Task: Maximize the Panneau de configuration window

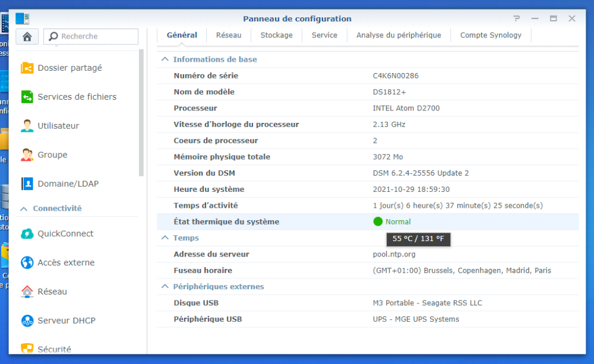Action: coord(553,18)
